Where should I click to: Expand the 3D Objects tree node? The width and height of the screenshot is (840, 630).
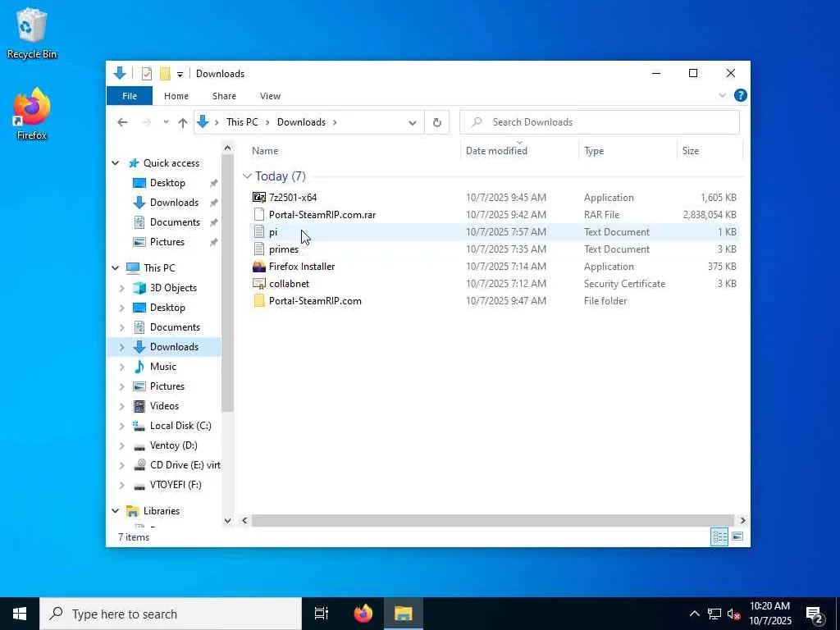coord(121,288)
